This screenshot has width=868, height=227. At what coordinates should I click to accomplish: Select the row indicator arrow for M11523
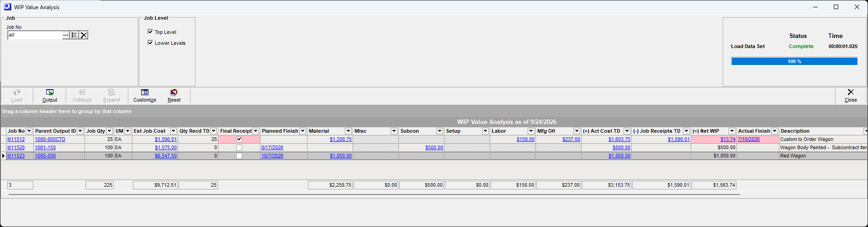[x=4, y=156]
